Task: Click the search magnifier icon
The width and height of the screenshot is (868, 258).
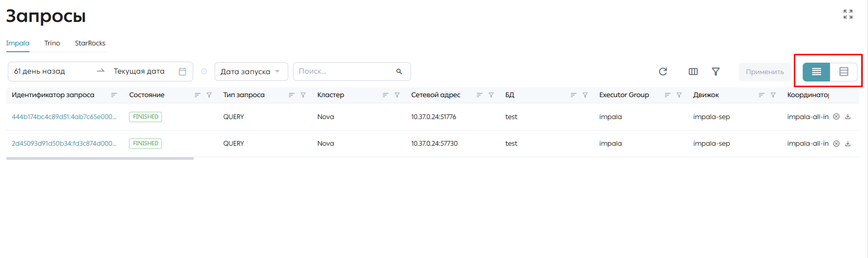Action: pyautogui.click(x=399, y=72)
